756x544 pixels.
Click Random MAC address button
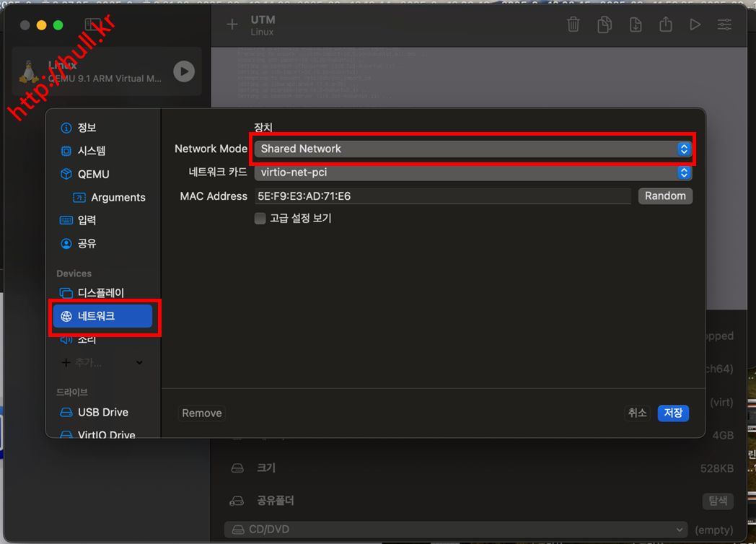pyautogui.click(x=665, y=196)
